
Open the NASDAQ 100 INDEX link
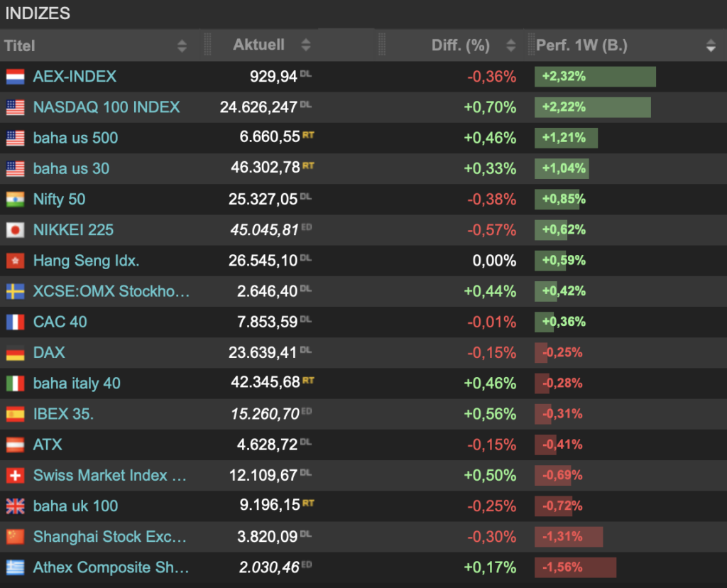tap(106, 107)
